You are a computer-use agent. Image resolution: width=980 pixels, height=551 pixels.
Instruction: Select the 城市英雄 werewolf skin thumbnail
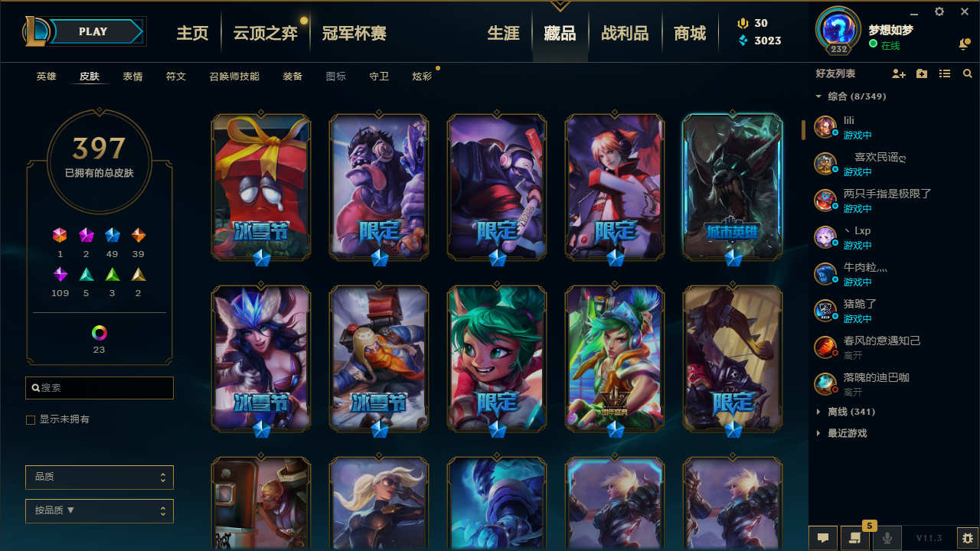(x=733, y=186)
